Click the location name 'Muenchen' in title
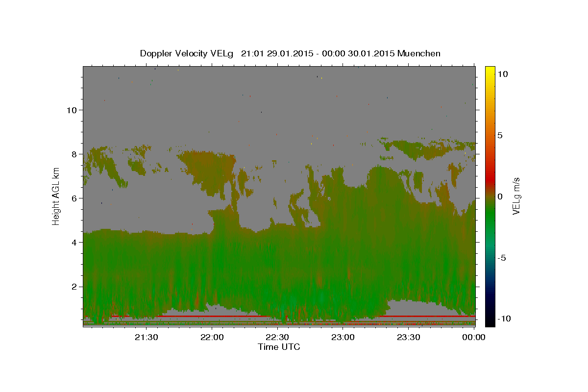This screenshot has width=588, height=392. (x=419, y=53)
